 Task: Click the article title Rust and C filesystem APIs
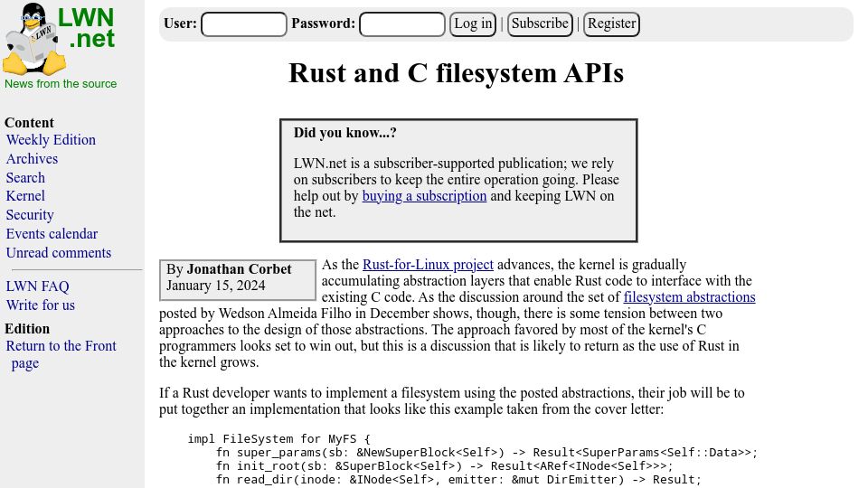coord(456,73)
